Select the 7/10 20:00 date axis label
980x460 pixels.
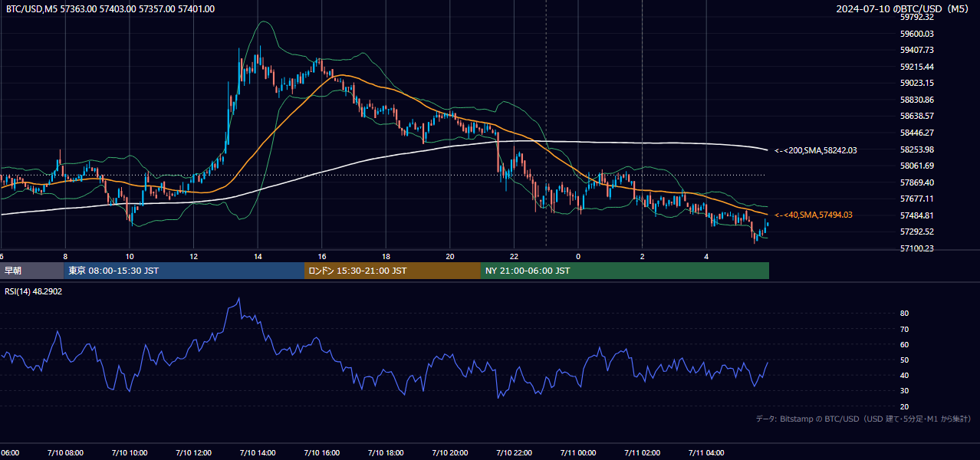tap(449, 452)
